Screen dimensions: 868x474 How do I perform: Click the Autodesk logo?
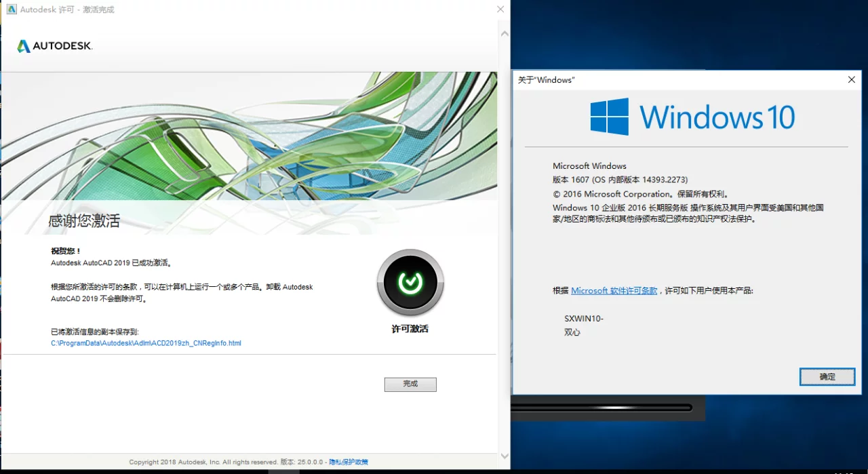(x=54, y=45)
